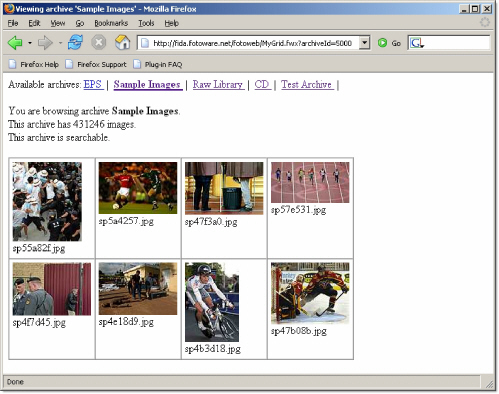Select the crowd scuffle thumbnail sp55a82f.jpg
Screen dimensions: 499x394
click(x=47, y=201)
